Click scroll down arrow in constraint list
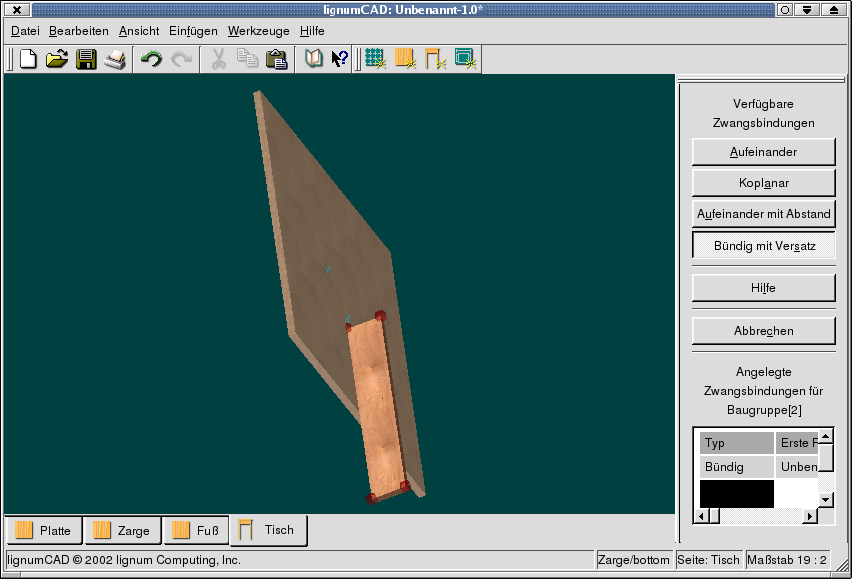852x579 pixels. tap(825, 500)
